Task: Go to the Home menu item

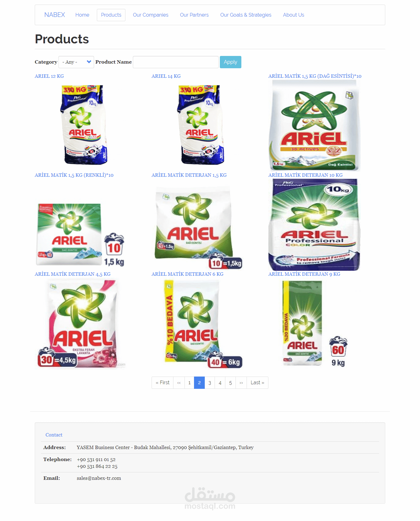Action: pyautogui.click(x=82, y=15)
